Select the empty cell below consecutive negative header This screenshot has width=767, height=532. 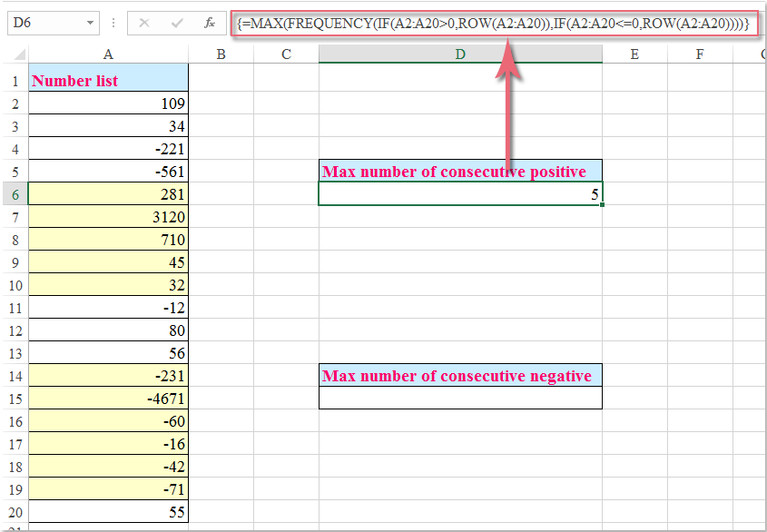(x=460, y=399)
